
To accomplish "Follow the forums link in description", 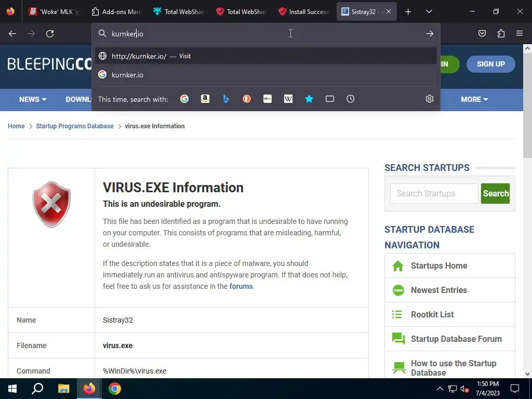I will coord(241,286).
